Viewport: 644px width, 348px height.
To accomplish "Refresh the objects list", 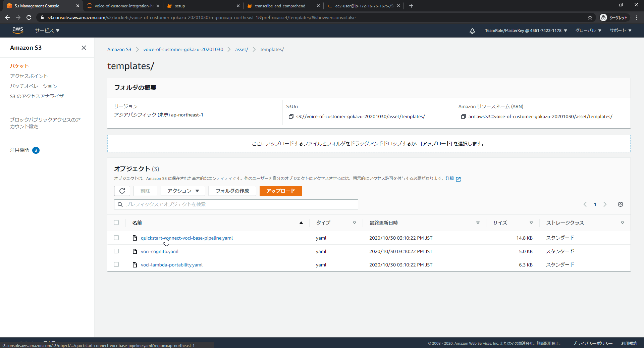I will (x=122, y=191).
